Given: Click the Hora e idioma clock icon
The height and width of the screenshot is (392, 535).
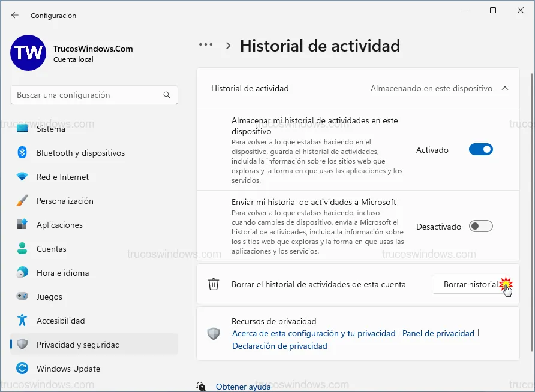Looking at the screenshot, I should [22, 273].
